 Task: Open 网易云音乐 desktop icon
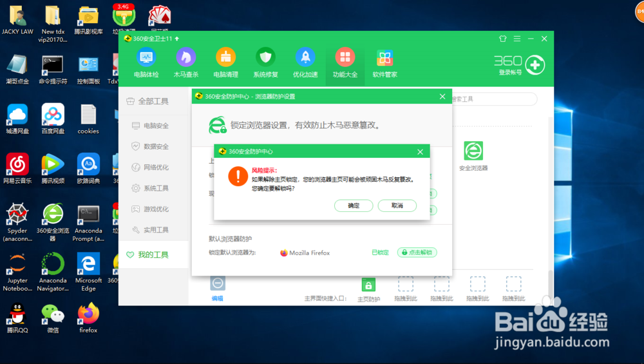point(17,169)
